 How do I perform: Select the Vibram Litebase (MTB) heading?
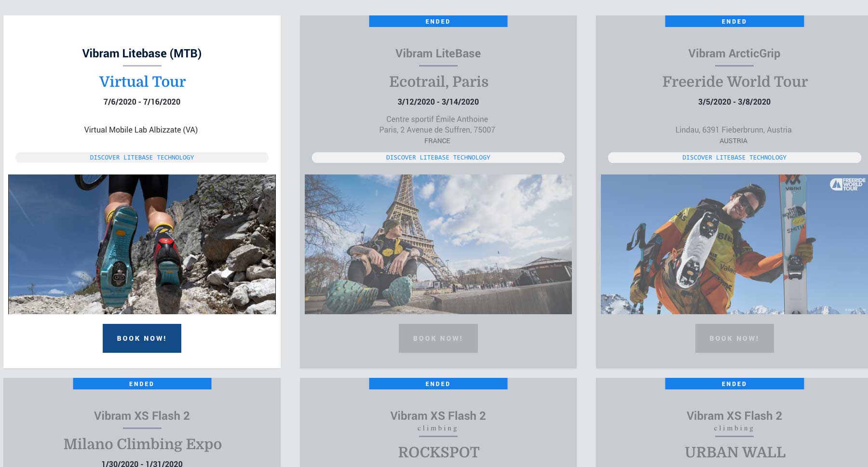(142, 53)
